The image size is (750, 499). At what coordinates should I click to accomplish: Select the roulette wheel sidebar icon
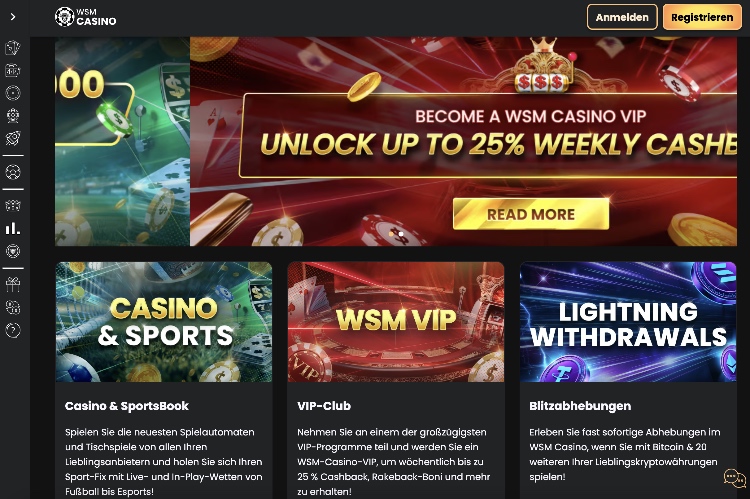[x=13, y=93]
